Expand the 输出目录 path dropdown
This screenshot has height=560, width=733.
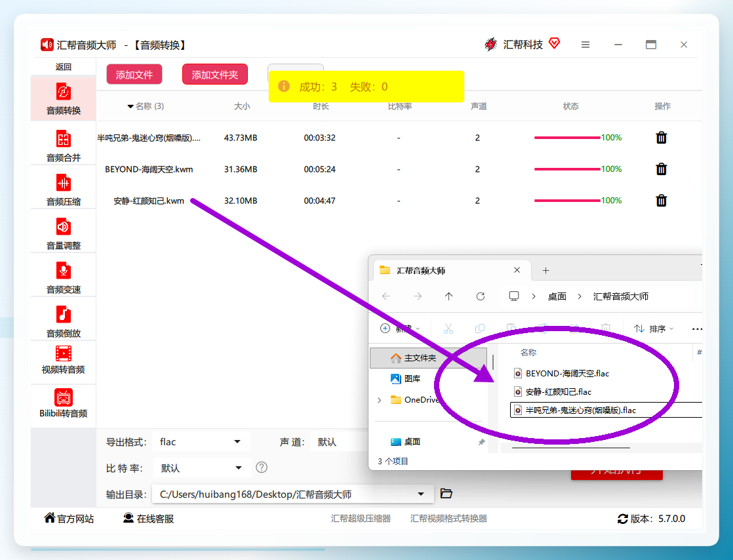point(421,494)
